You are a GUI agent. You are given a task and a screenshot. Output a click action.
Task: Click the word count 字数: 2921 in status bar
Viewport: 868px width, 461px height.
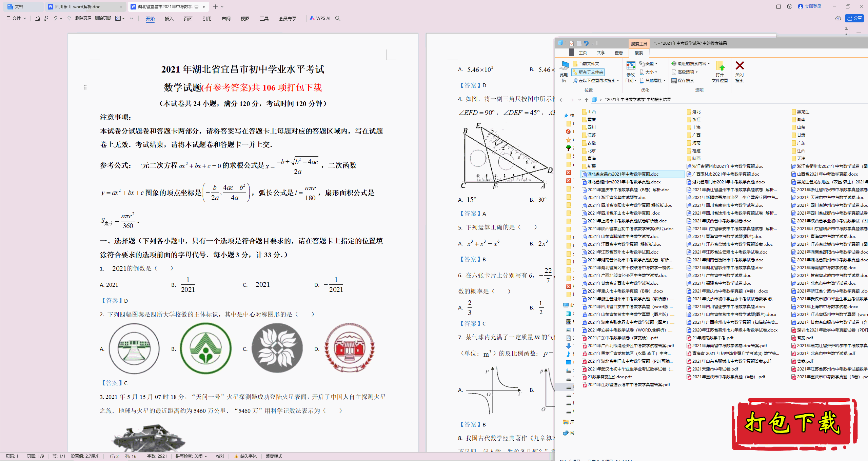click(x=157, y=456)
